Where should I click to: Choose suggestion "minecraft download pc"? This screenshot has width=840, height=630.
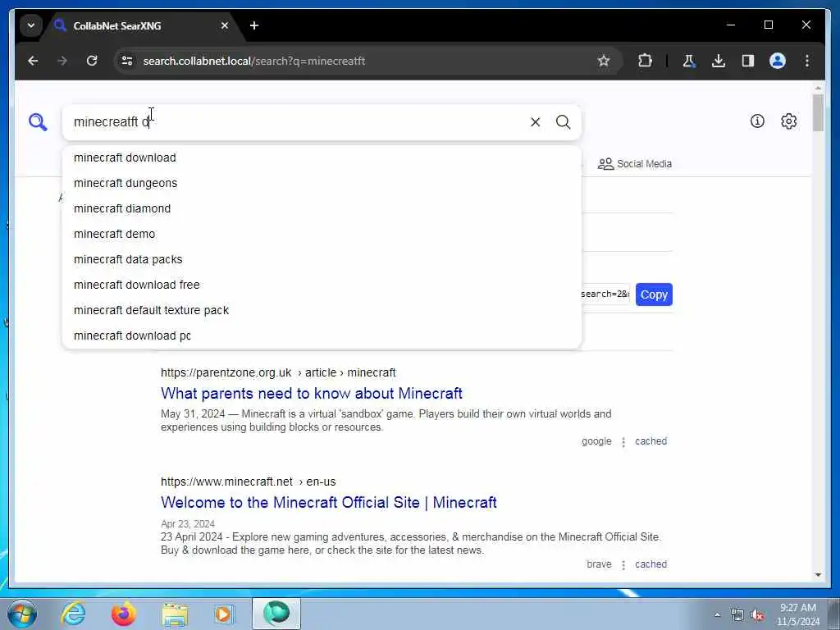(x=322, y=336)
